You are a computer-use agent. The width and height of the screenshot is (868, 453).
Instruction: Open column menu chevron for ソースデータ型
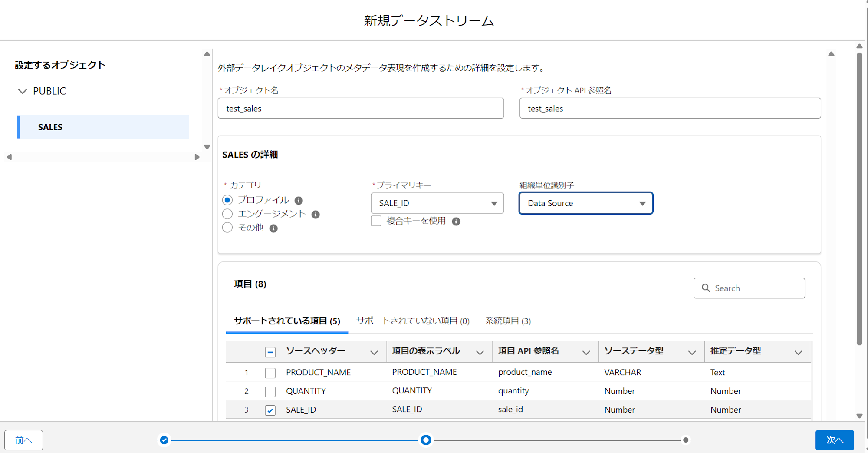pyautogui.click(x=692, y=353)
